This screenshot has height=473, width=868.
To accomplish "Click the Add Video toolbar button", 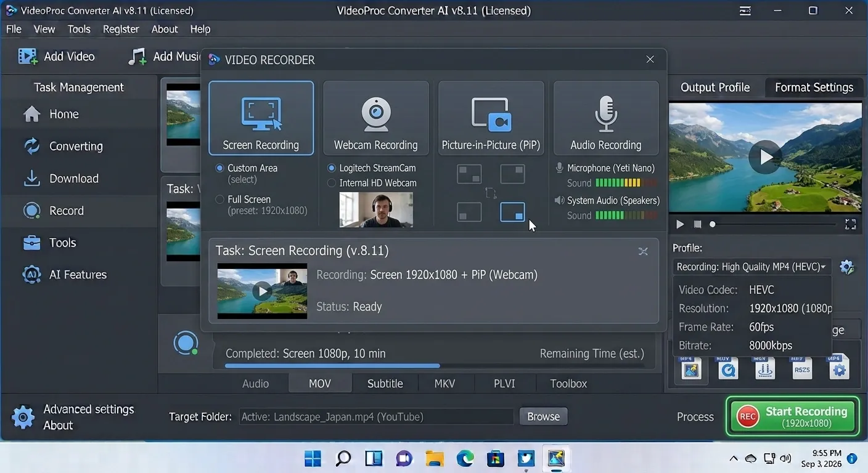I will 57,56.
